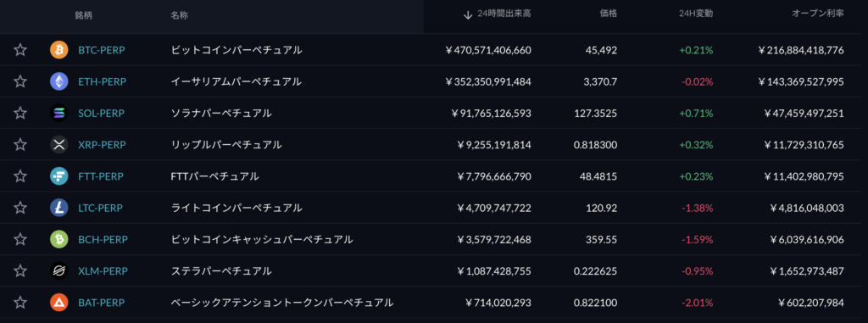Open the XRP-PERP market link
This screenshot has width=868, height=323.
click(x=103, y=145)
